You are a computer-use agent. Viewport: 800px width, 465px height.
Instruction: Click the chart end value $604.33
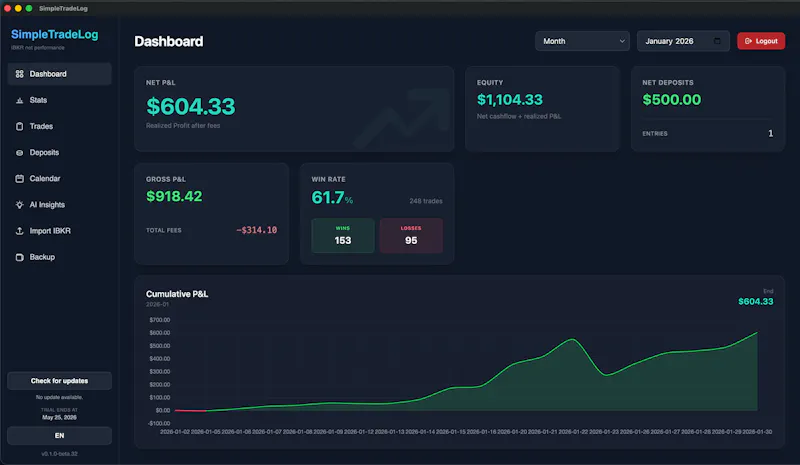pos(756,302)
